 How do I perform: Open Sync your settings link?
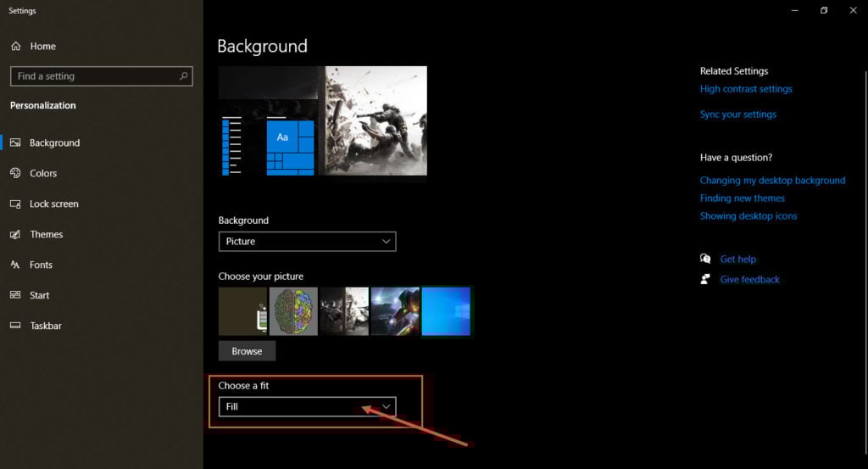click(x=738, y=114)
